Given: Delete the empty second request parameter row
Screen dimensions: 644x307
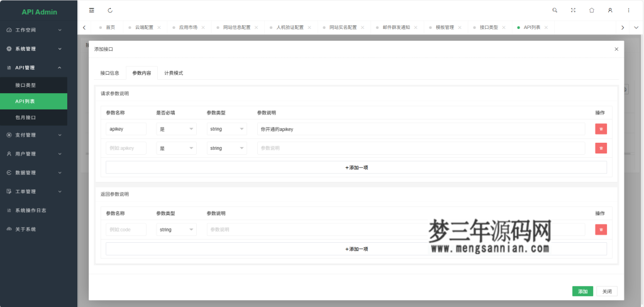Looking at the screenshot, I should [601, 148].
